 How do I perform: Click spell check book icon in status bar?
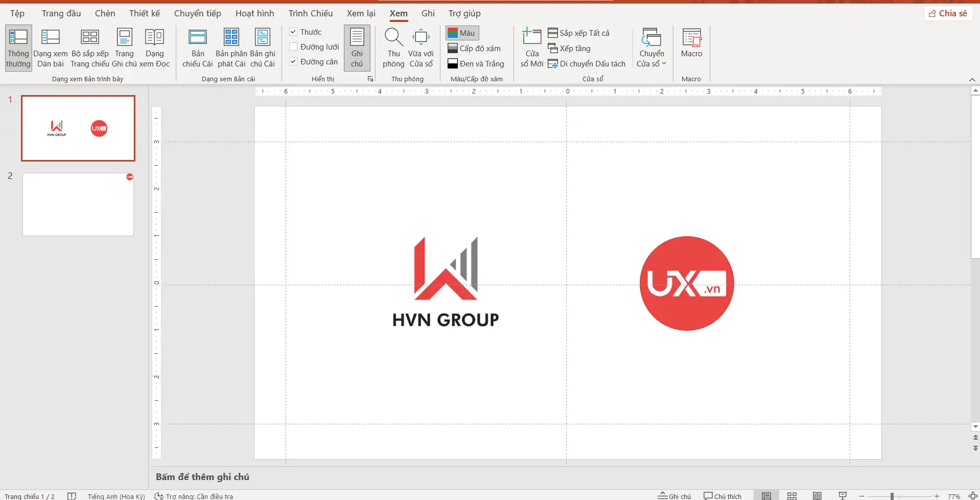72,496
